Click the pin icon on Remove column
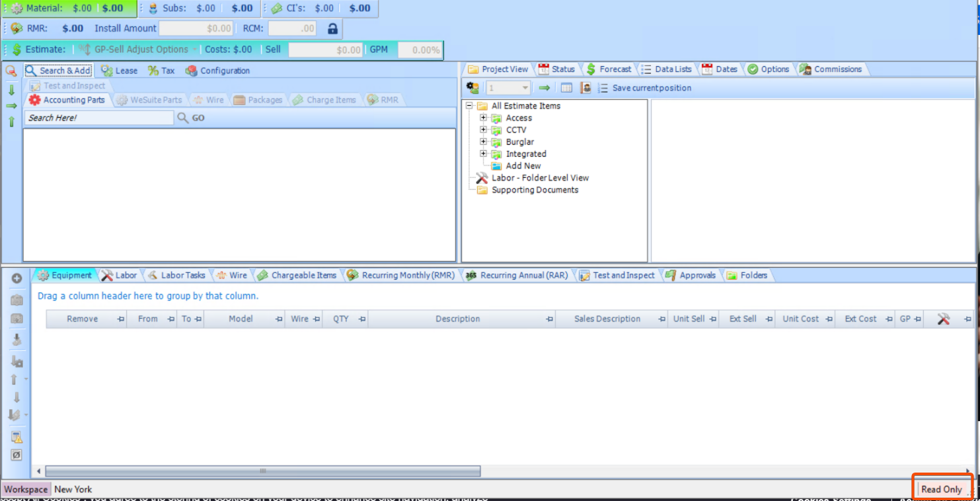Viewport: 980px width, 501px height. point(121,319)
